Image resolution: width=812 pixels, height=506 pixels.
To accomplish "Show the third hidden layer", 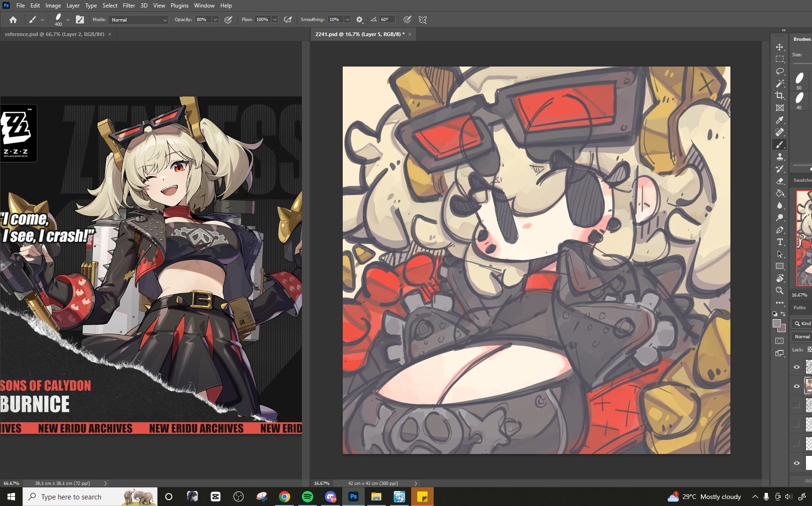I will [x=797, y=405].
